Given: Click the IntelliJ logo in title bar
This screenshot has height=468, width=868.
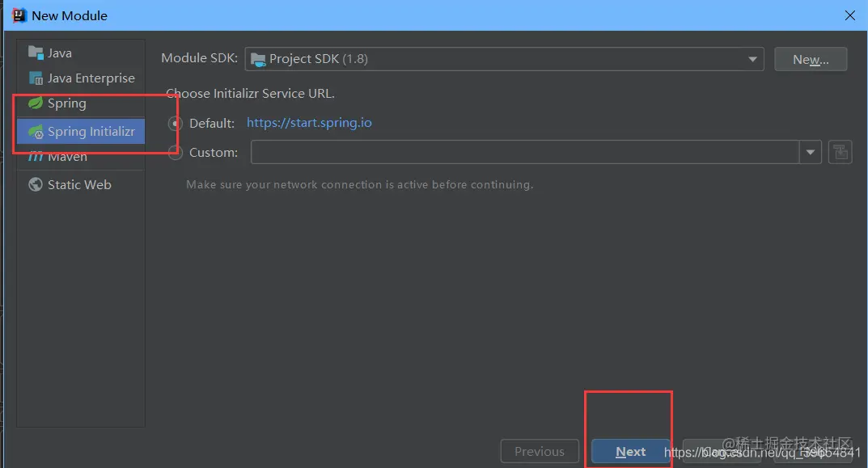Looking at the screenshot, I should [x=19, y=15].
